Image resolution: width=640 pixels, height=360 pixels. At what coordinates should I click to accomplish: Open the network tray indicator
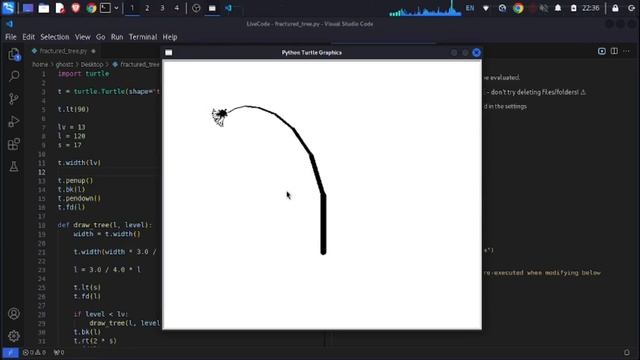(x=486, y=8)
